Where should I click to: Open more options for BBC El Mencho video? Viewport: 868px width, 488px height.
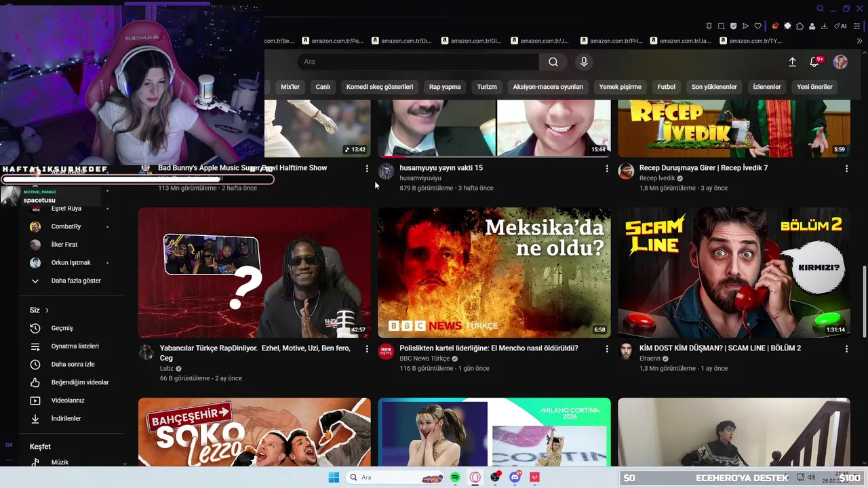coord(607,348)
